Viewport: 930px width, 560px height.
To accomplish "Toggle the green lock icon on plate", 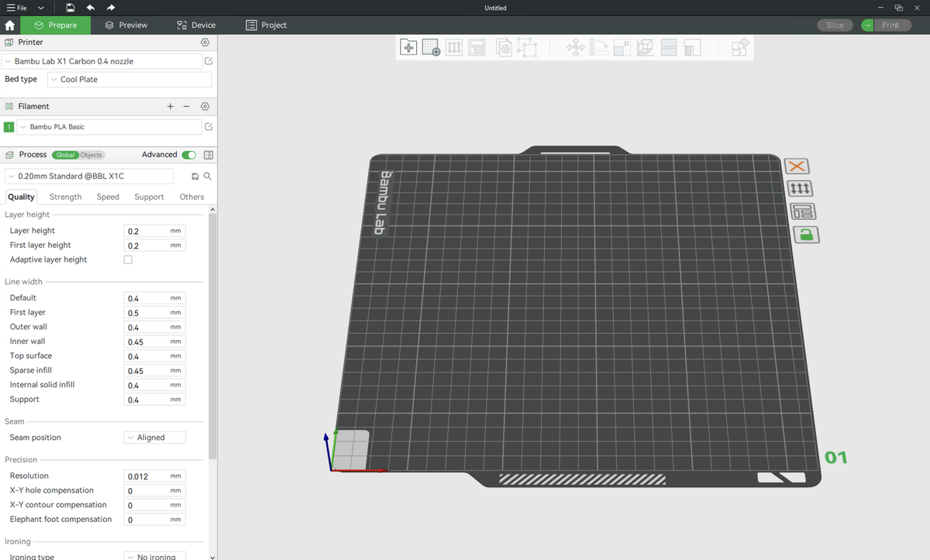I will (806, 235).
